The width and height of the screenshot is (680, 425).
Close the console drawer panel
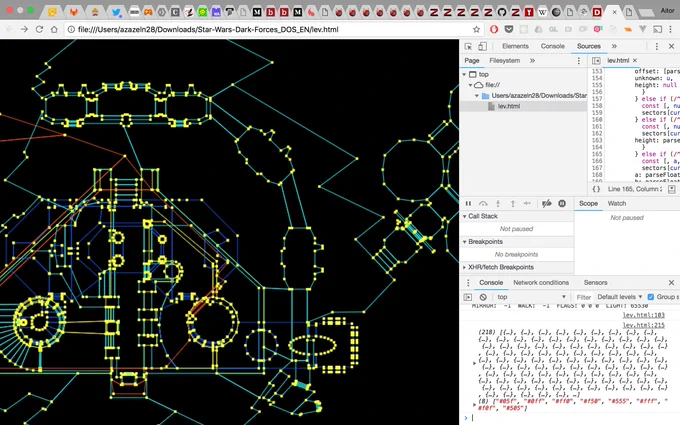click(x=671, y=283)
